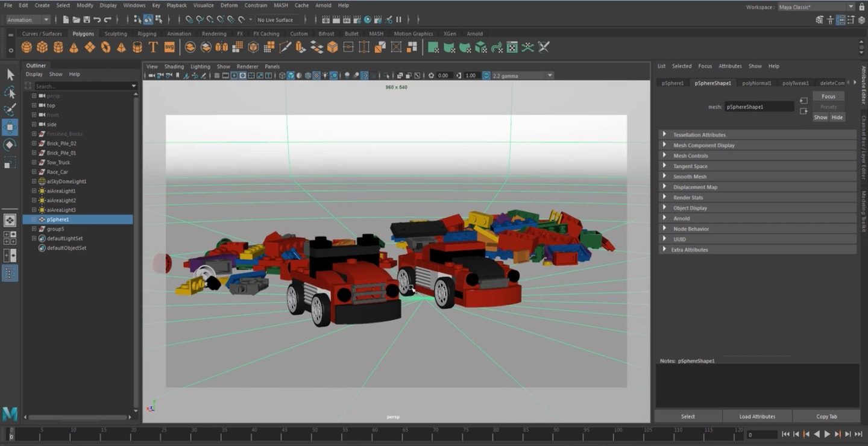
Task: Click the Load Attributes button
Action: pos(757,416)
